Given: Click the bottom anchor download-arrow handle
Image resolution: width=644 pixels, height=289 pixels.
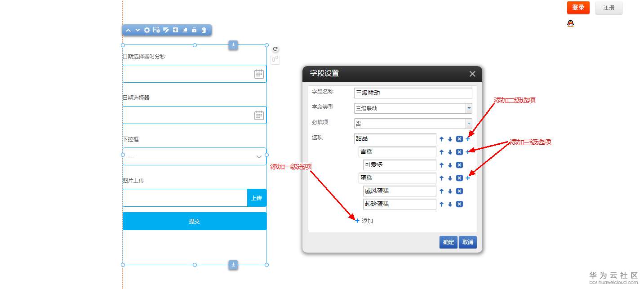Looking at the screenshot, I should coord(233,265).
